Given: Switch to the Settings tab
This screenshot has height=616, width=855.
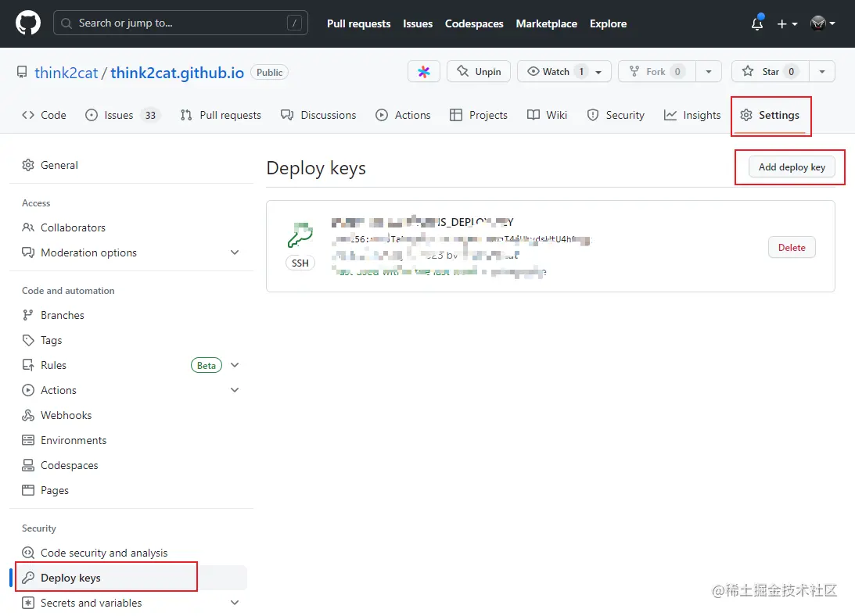Looking at the screenshot, I should [770, 115].
